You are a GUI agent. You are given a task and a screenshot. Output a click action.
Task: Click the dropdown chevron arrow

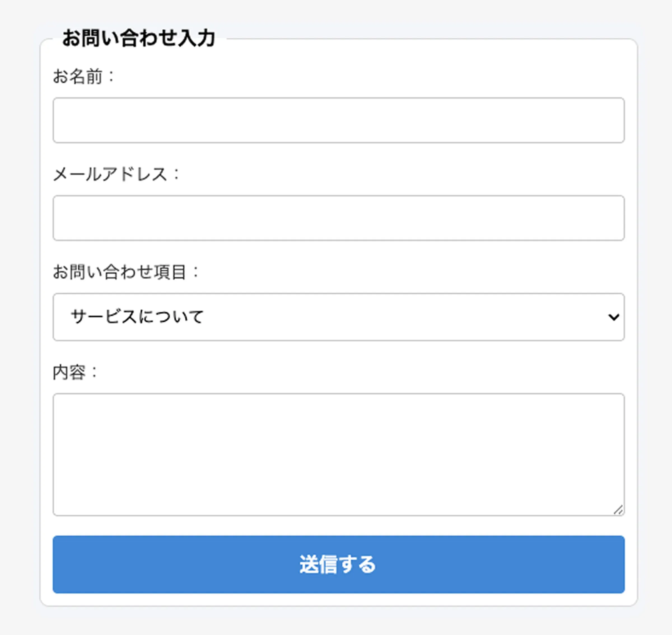tap(613, 317)
